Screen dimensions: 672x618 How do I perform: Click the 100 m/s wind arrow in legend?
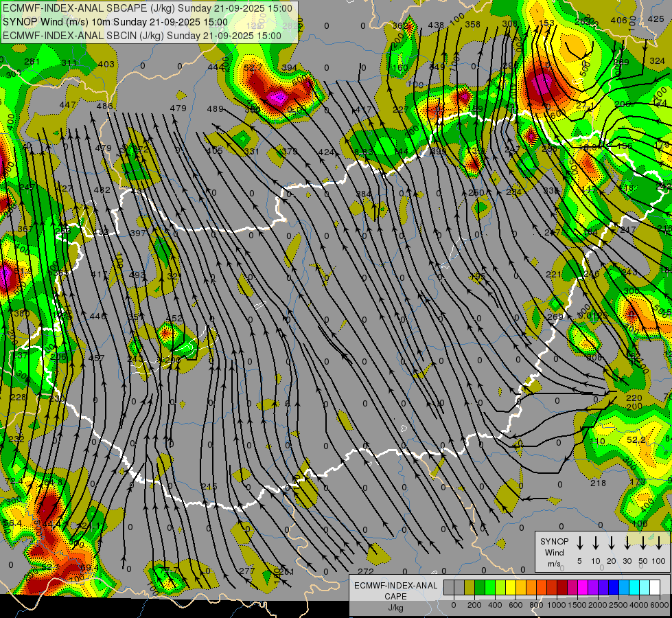coord(659,542)
